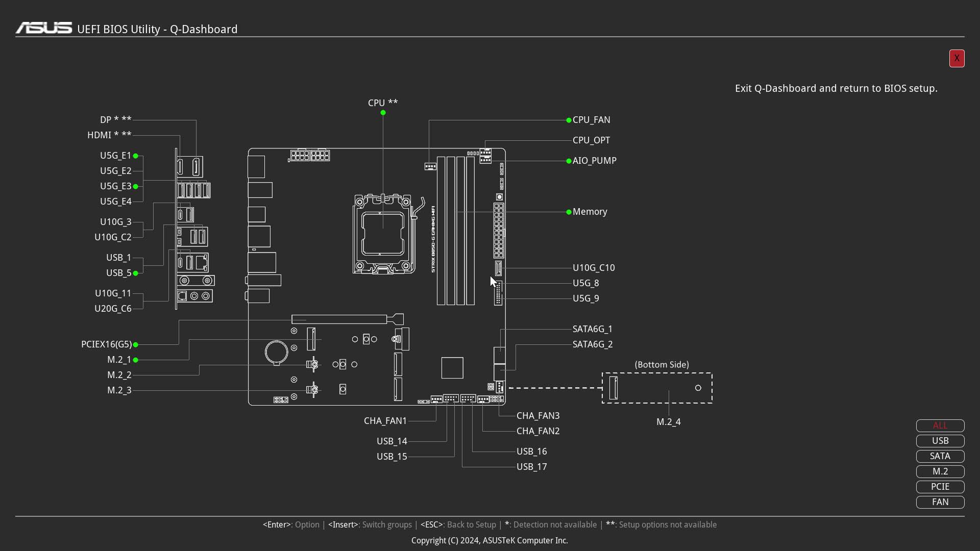Click the CPU socket on the motherboard diagram
980x551 pixels.
383,234
